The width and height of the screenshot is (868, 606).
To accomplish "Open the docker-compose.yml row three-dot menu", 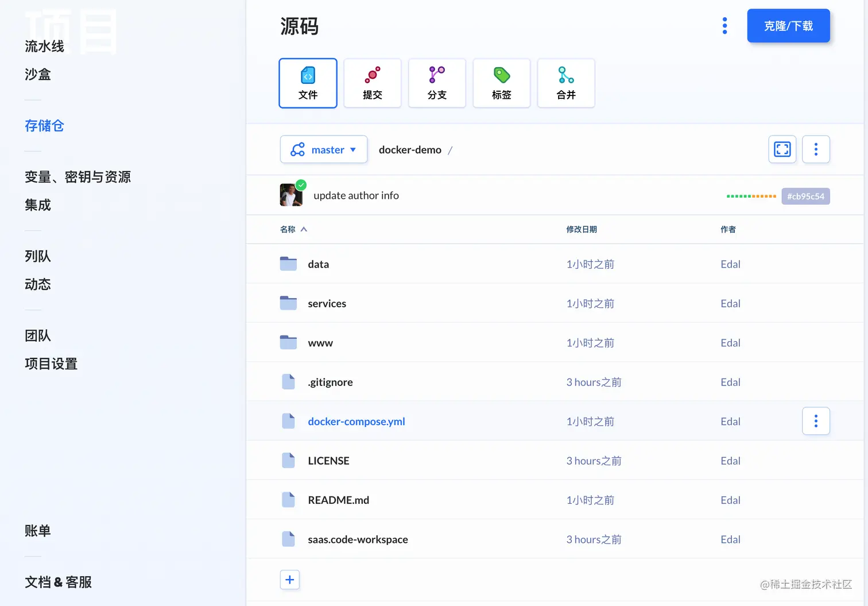I will [x=816, y=421].
